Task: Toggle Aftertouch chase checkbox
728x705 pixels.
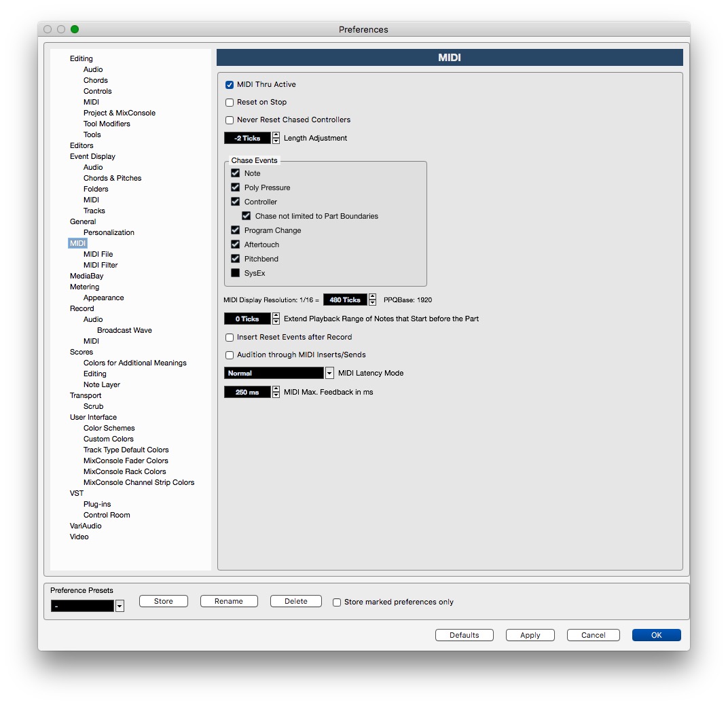Action: tap(236, 245)
